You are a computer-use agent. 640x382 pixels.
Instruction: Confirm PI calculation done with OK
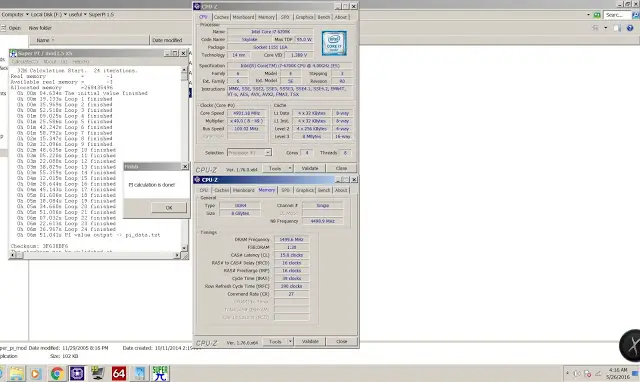pos(169,208)
